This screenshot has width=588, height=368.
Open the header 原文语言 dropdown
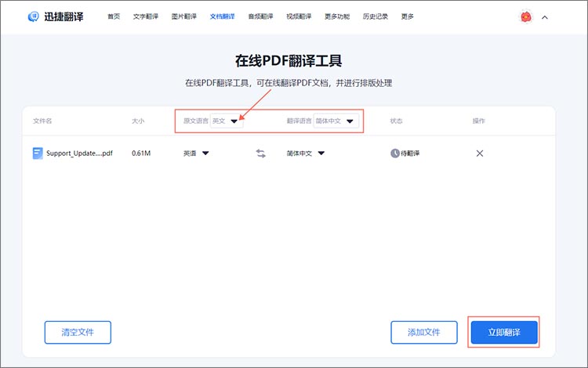click(226, 121)
